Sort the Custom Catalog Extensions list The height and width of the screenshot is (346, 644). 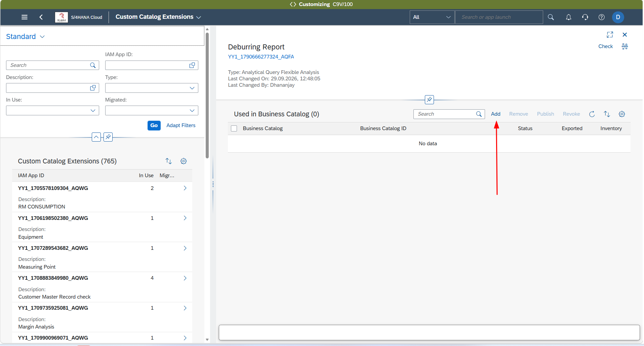[x=169, y=161]
